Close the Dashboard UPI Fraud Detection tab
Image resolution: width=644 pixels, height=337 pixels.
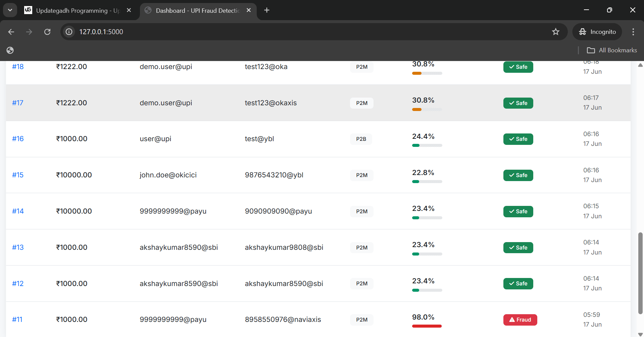click(249, 10)
